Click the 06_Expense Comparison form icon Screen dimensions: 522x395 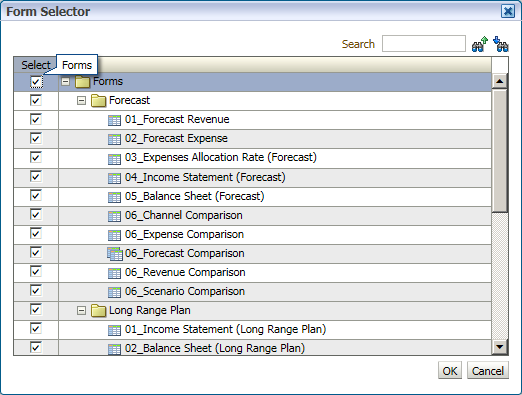click(x=114, y=235)
